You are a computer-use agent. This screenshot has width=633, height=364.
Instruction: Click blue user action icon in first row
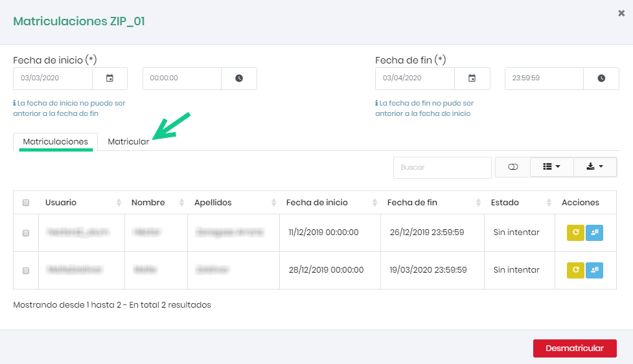(594, 233)
